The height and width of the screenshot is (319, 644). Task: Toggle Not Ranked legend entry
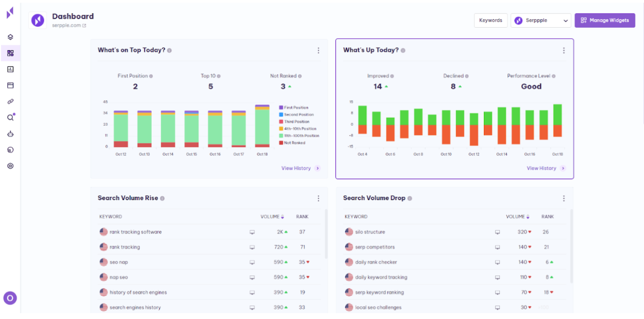pos(292,142)
